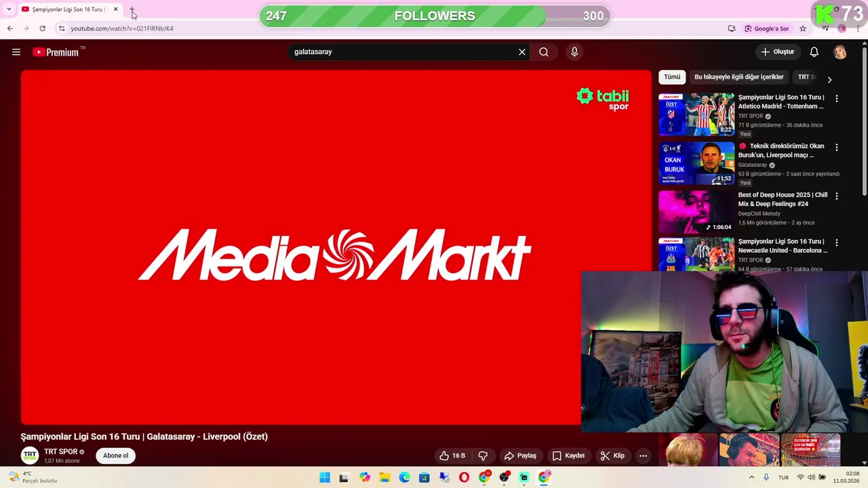Go to YouTube Premium home logo
Viewport: 868px width, 488px height.
tap(56, 52)
